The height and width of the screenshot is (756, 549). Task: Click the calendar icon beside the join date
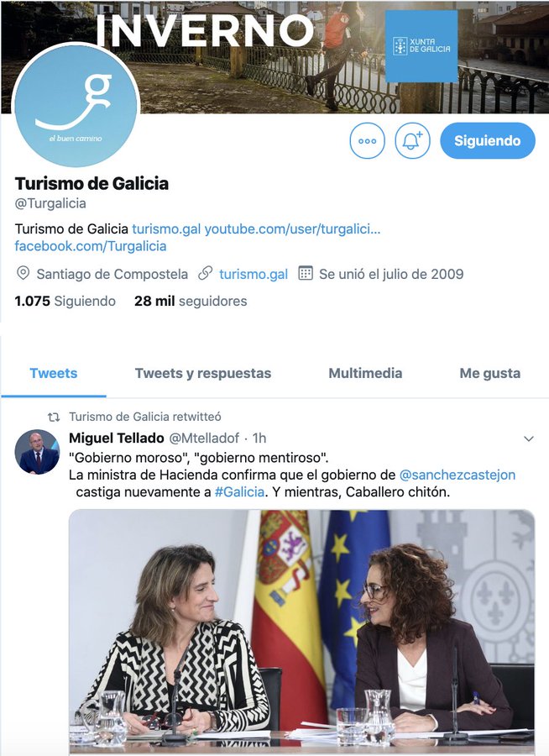click(305, 273)
